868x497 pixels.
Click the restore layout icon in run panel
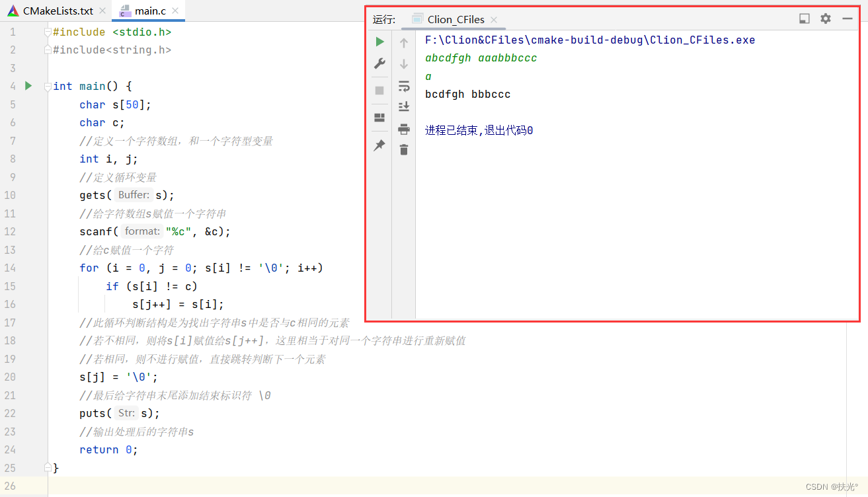379,118
